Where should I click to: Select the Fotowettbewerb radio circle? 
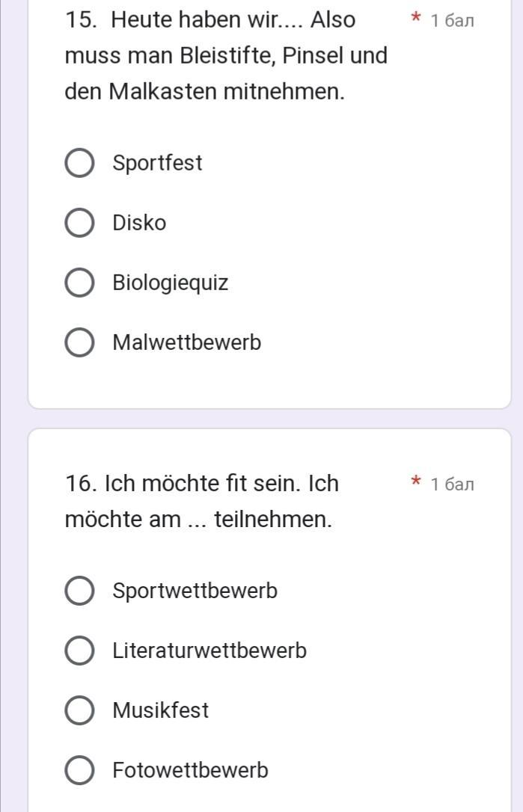[x=80, y=770]
